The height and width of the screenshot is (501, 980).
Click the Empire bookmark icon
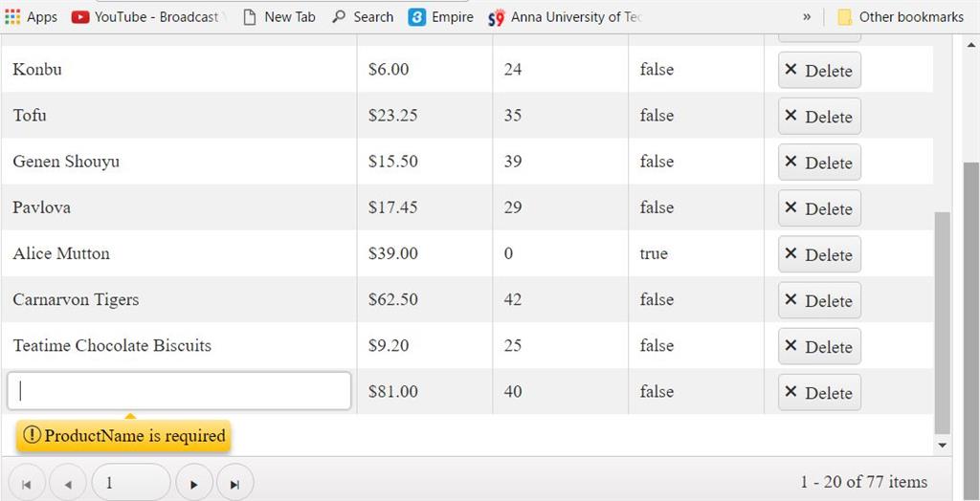(417, 16)
